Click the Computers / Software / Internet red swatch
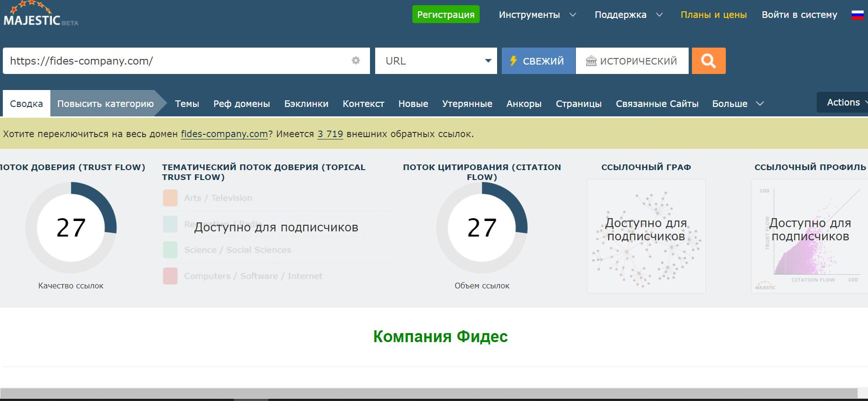The height and width of the screenshot is (401, 868). pyautogui.click(x=170, y=276)
